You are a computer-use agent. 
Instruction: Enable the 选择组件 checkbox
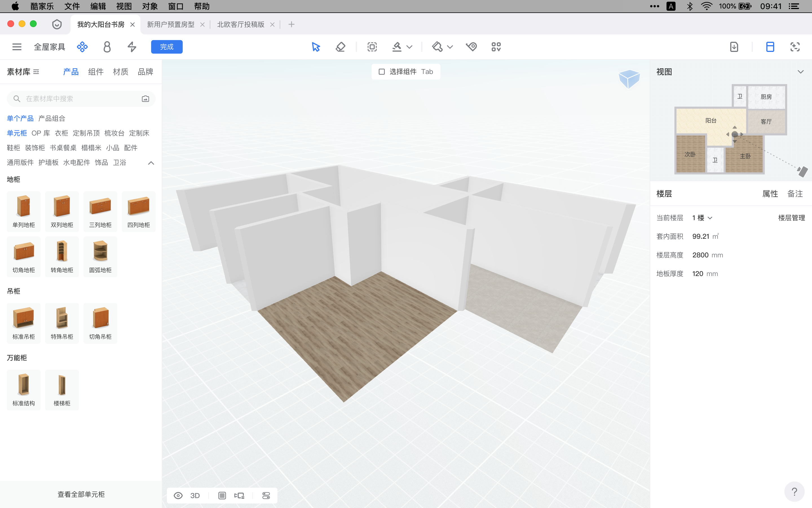(381, 72)
